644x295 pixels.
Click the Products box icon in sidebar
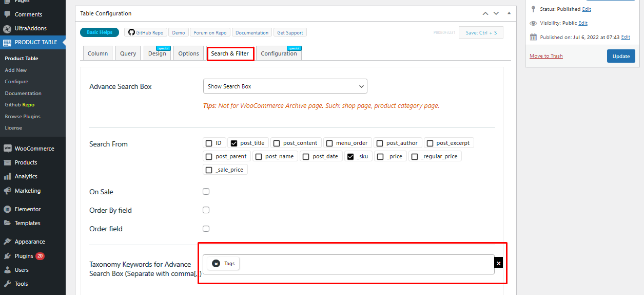pos(7,162)
